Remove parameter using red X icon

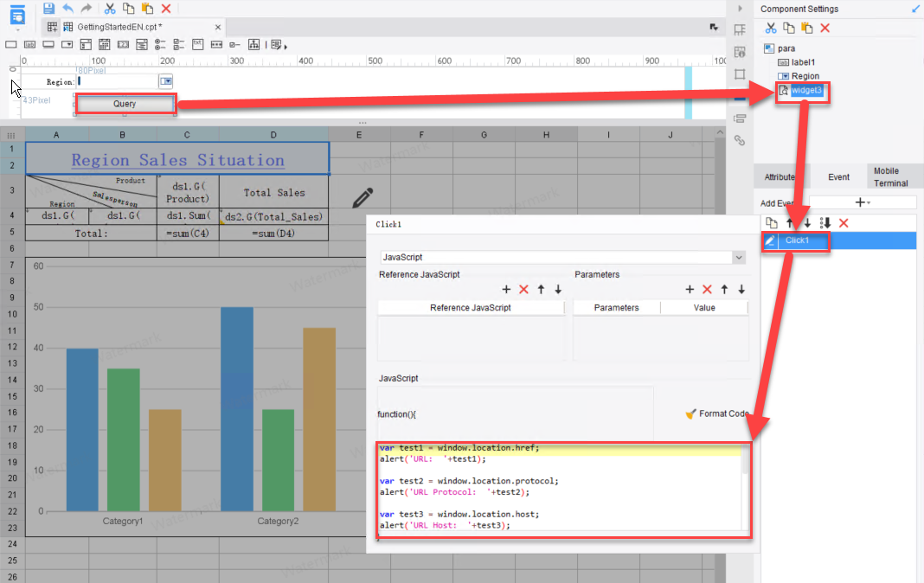coord(707,290)
